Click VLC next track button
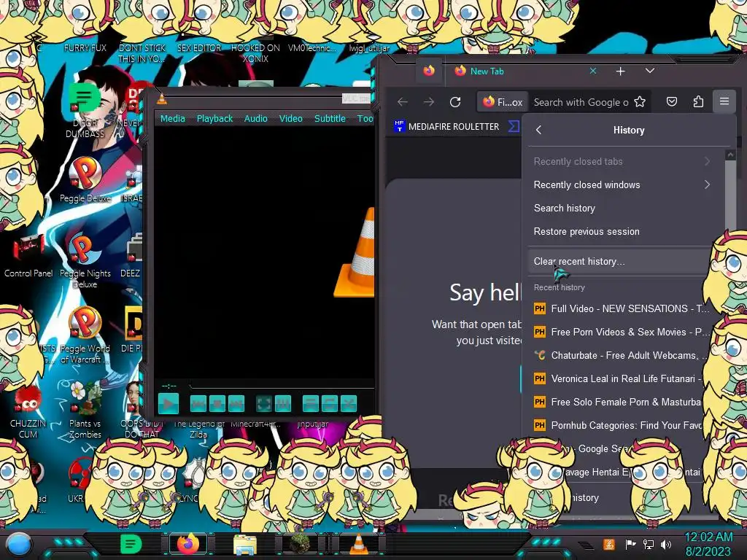 coord(236,404)
